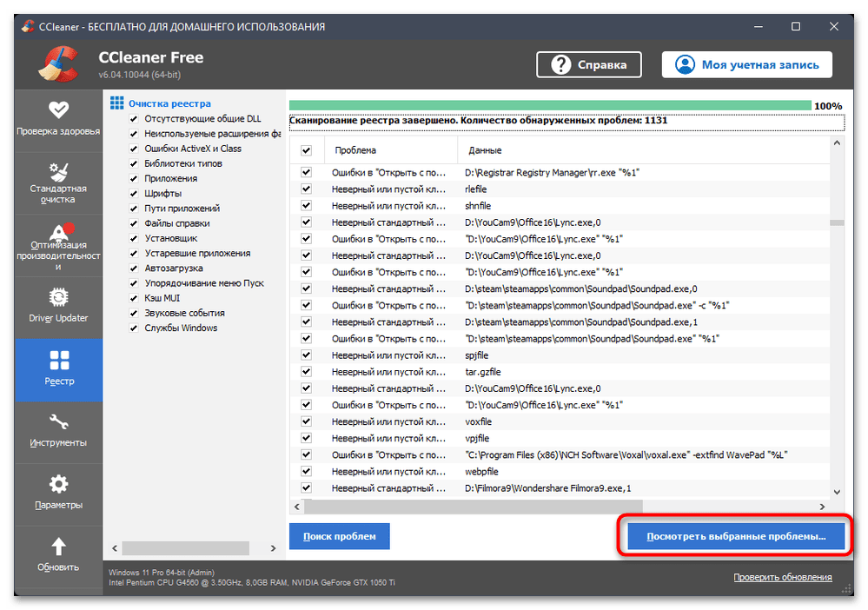
Task: Open Driver Updater section
Action: pos(58,308)
